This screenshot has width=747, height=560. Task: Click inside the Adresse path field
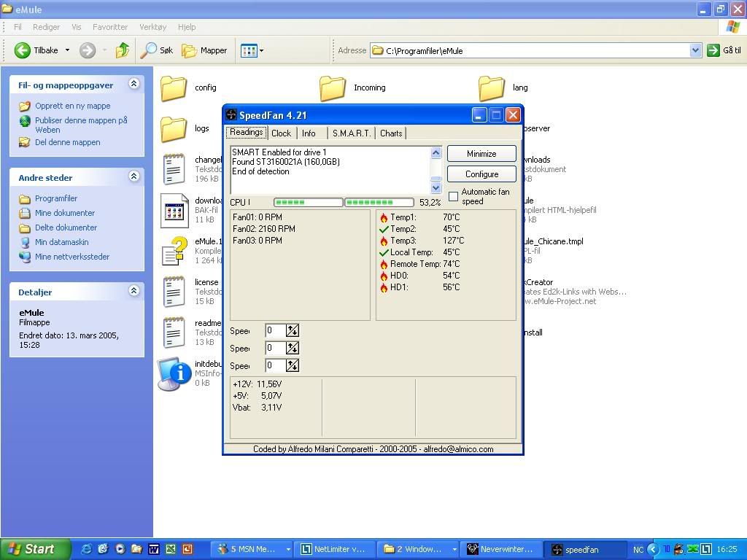point(530,50)
